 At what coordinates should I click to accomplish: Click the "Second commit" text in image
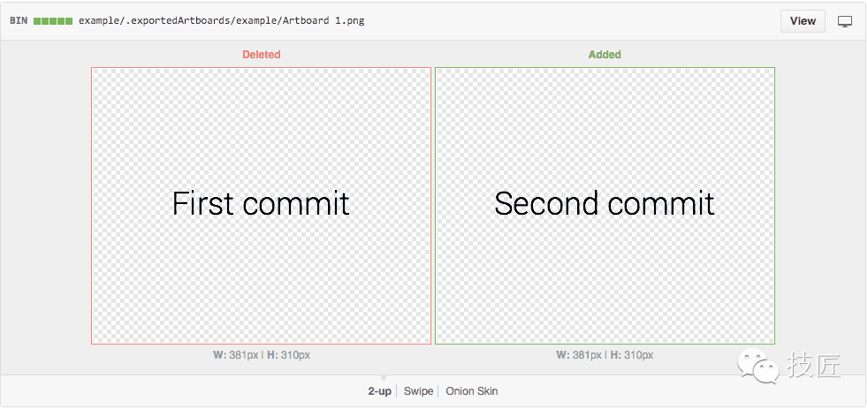click(x=605, y=204)
